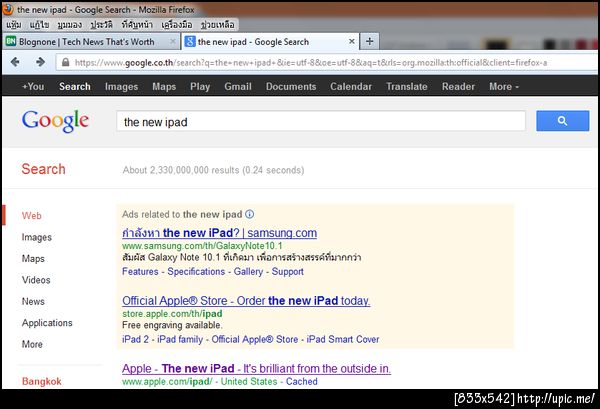Open the 'Apple - The new iPad' result
Screen dimensions: 600x409
click(256, 368)
